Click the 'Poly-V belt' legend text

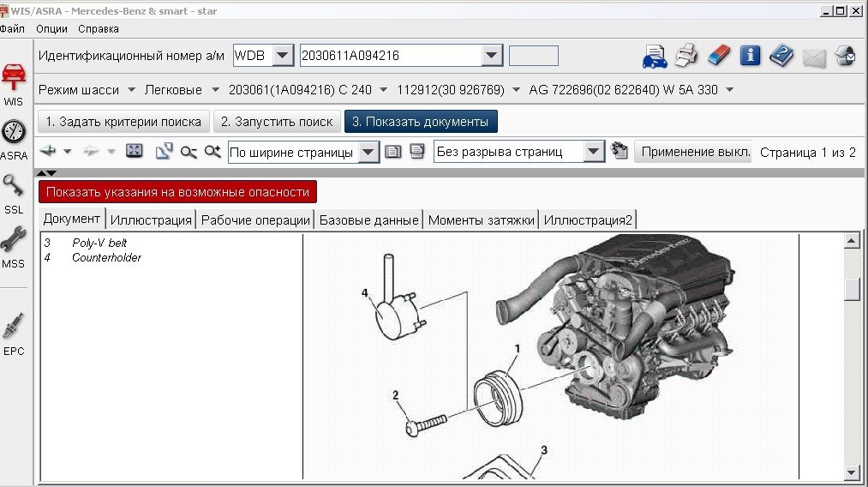pyautogui.click(x=99, y=243)
